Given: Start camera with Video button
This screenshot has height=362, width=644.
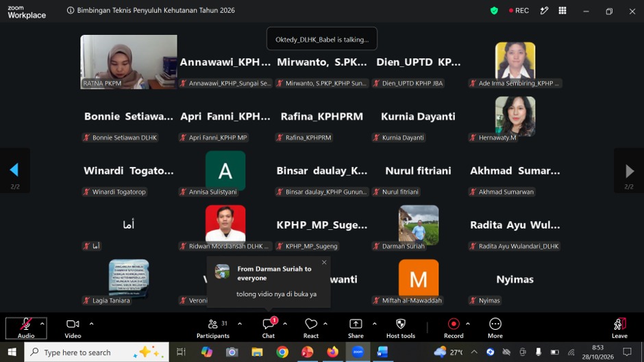Looking at the screenshot, I should click(73, 328).
